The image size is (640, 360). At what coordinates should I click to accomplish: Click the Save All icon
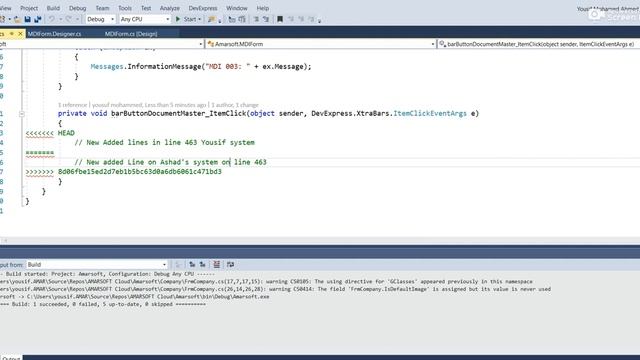[38, 19]
